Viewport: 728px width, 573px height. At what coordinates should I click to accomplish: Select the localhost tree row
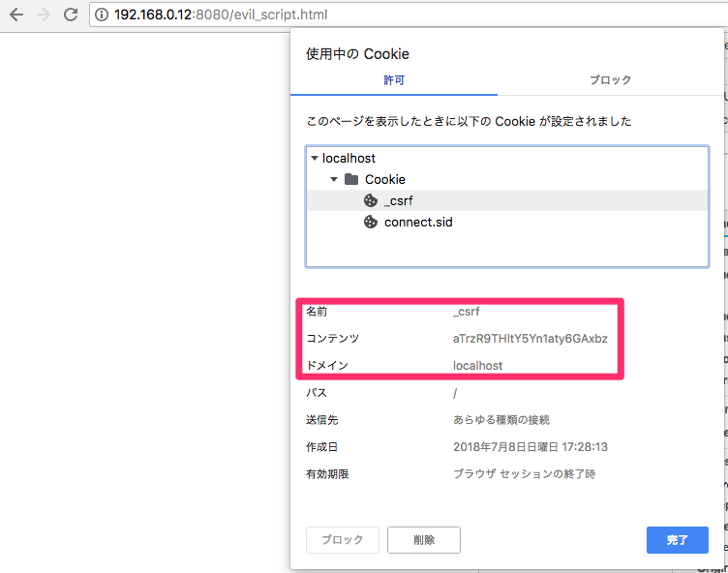pyautogui.click(x=507, y=159)
